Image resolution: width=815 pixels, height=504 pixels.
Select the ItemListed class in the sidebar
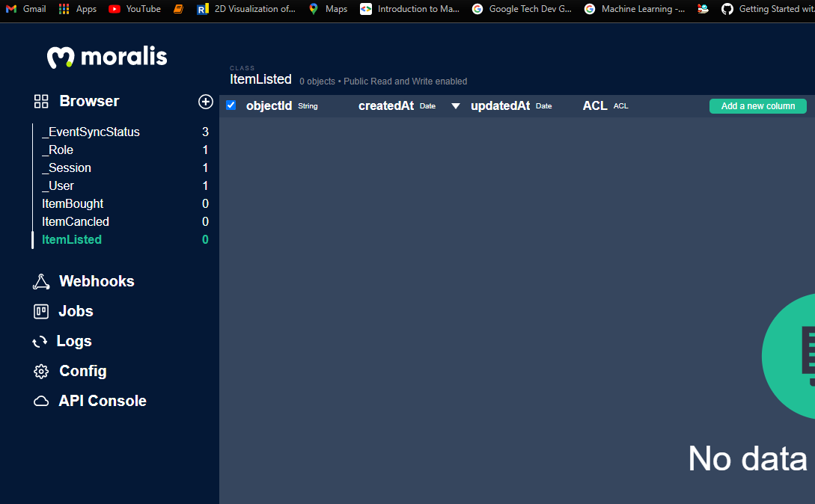click(71, 239)
